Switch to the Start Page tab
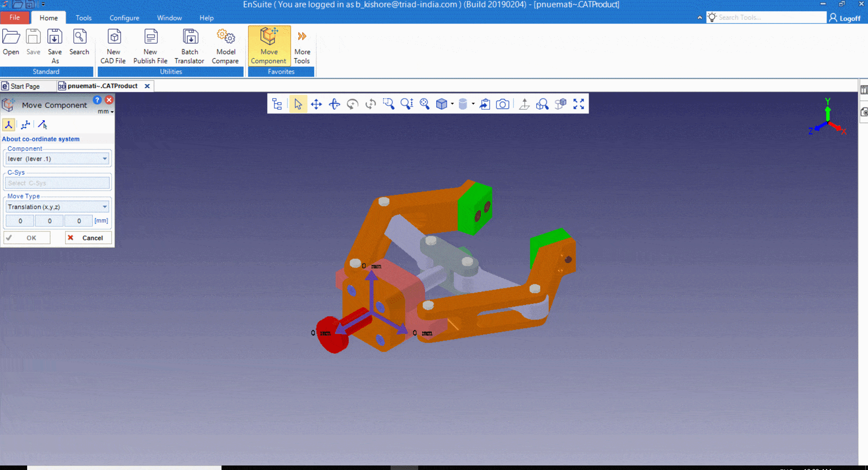This screenshot has height=470, width=868. click(x=25, y=86)
